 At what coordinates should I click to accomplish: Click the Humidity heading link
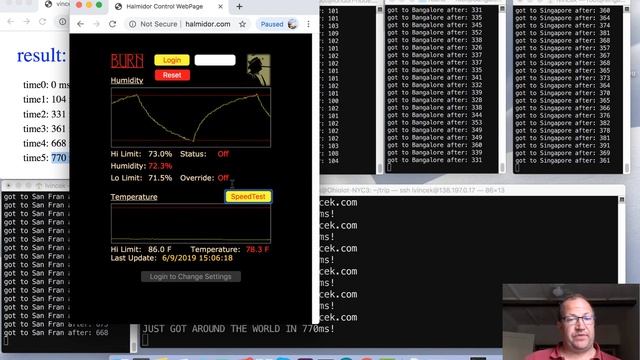[x=127, y=80]
